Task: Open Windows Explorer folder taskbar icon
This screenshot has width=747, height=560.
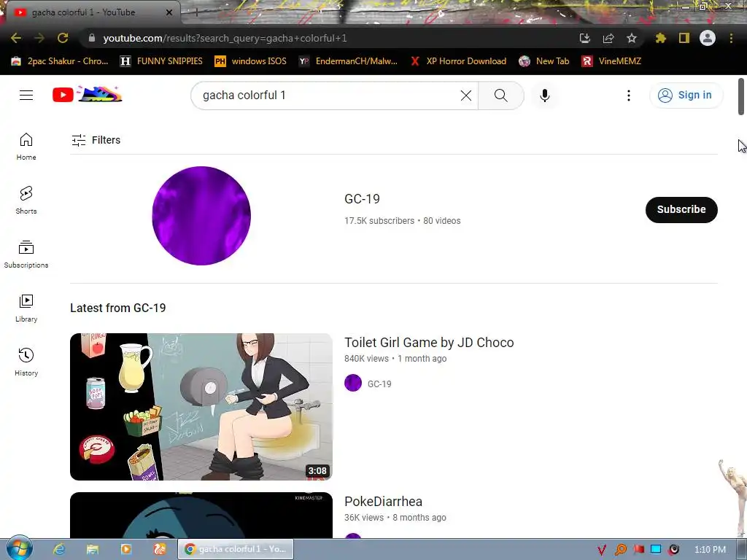Action: tap(93, 549)
